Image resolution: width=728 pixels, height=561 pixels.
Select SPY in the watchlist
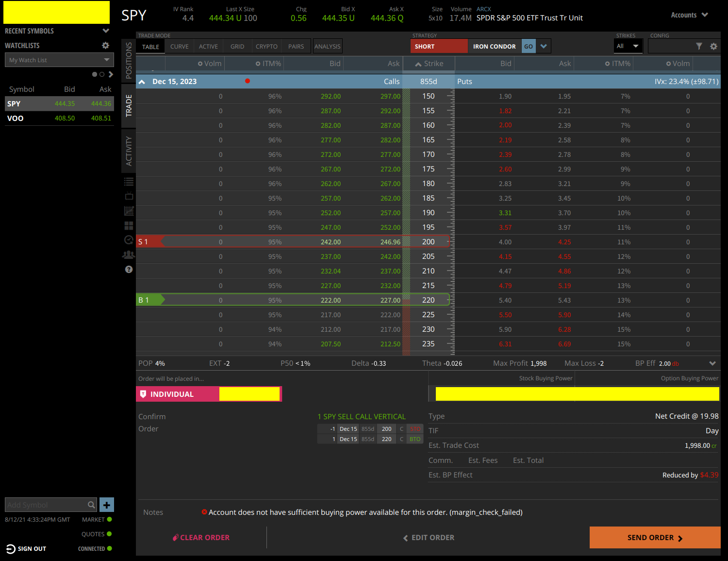59,103
